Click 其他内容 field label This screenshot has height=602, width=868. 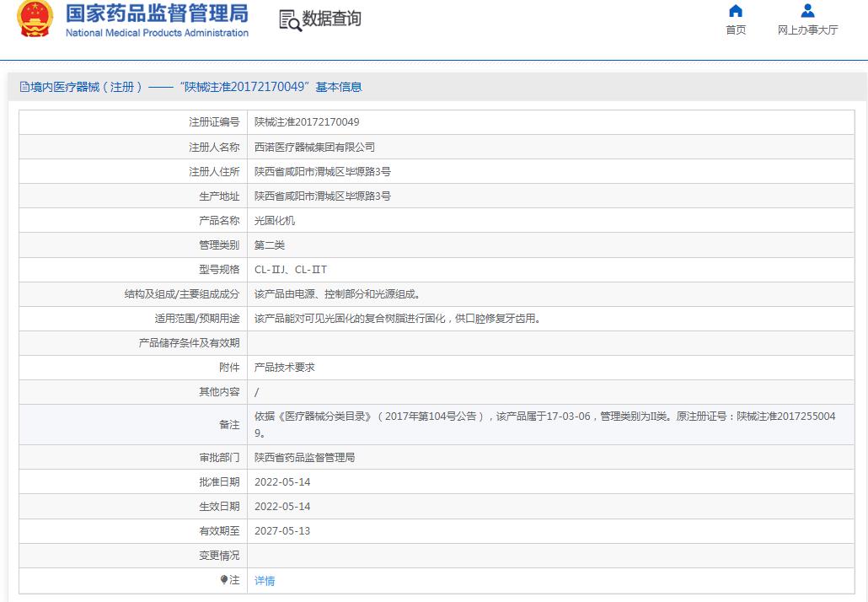(219, 392)
